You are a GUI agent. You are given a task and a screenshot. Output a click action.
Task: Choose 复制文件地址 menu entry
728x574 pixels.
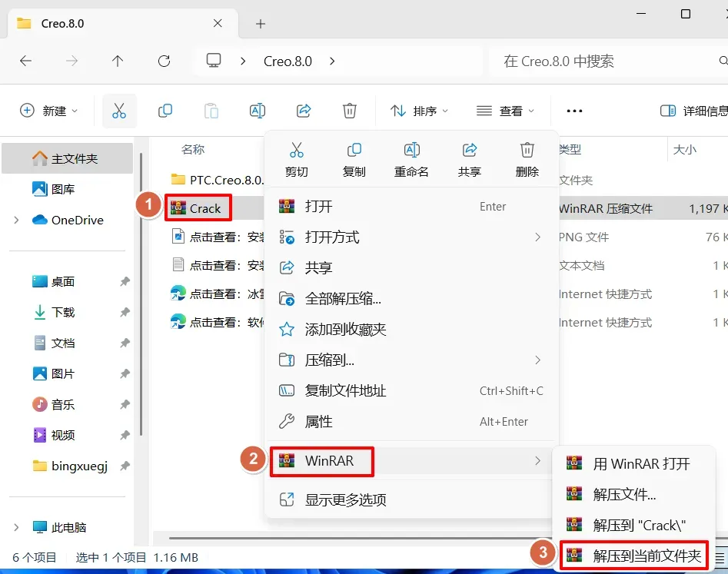pyautogui.click(x=411, y=390)
